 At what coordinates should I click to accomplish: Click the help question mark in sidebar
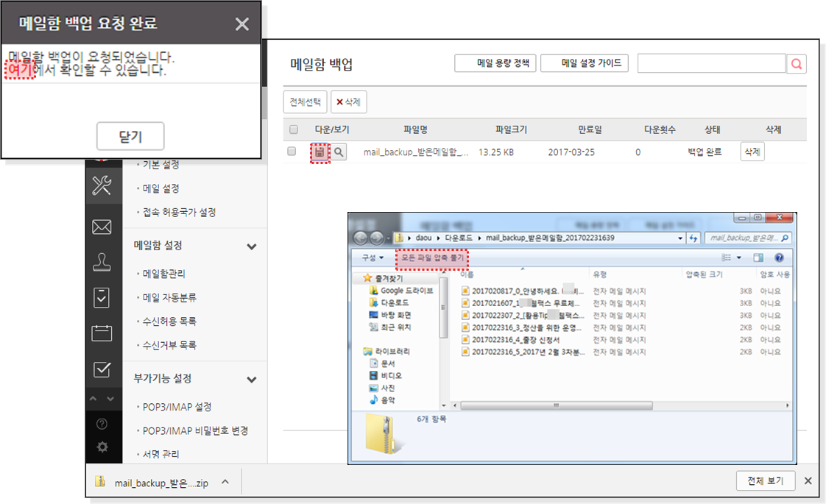[x=102, y=424]
